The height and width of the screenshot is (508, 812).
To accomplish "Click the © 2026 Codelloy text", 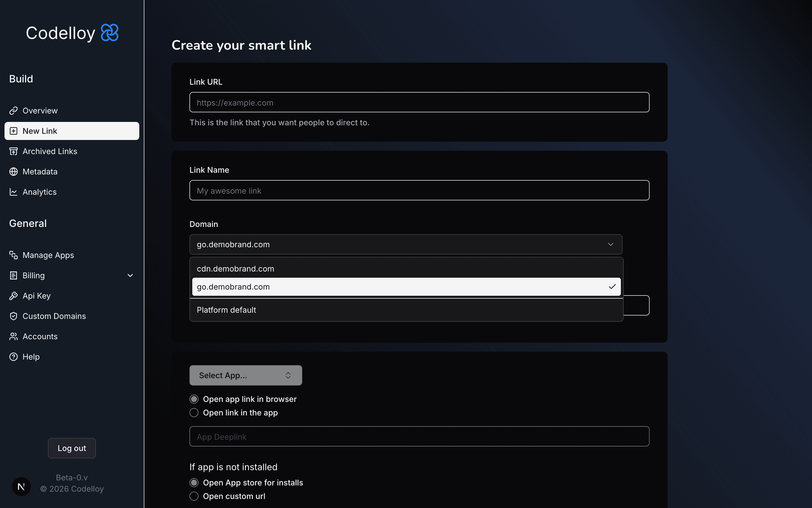I will 72,489.
